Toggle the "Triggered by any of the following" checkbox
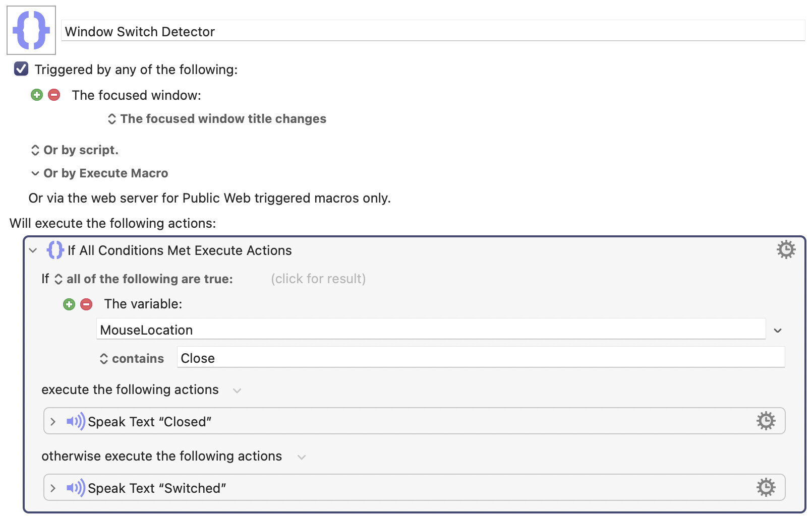The width and height of the screenshot is (812, 520). coord(21,69)
